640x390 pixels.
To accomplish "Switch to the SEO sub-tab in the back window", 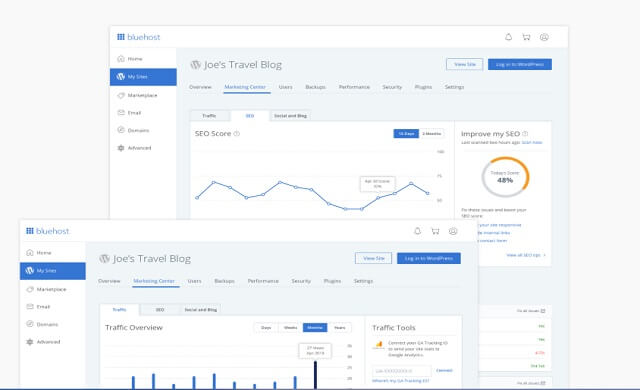I will (250, 116).
